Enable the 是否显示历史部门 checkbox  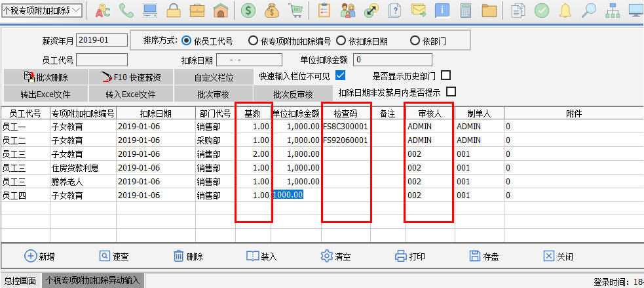(x=446, y=75)
